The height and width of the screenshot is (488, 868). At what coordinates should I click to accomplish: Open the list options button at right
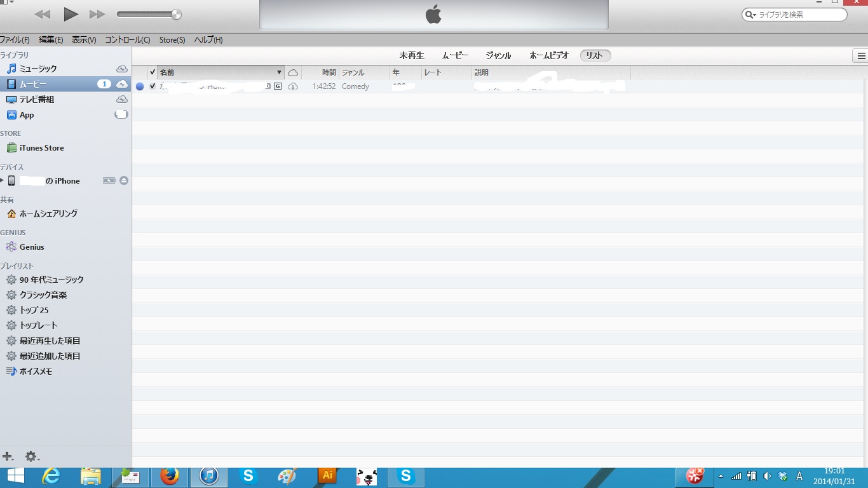[861, 56]
